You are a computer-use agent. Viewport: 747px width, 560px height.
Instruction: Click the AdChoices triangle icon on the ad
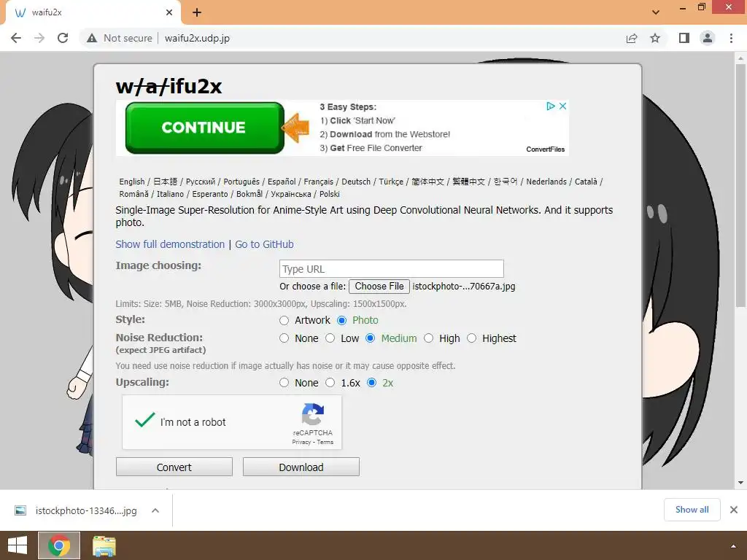550,106
